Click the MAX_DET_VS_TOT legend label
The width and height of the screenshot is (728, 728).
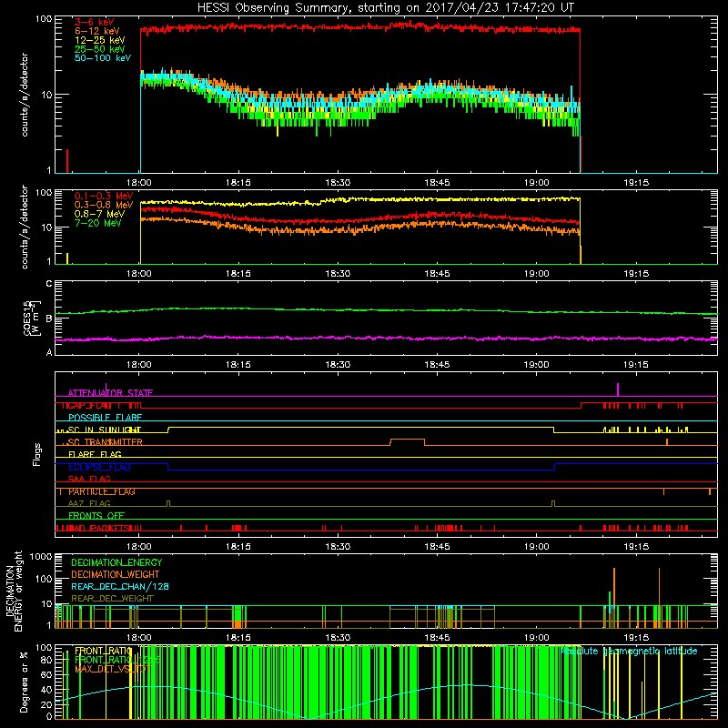click(x=112, y=669)
